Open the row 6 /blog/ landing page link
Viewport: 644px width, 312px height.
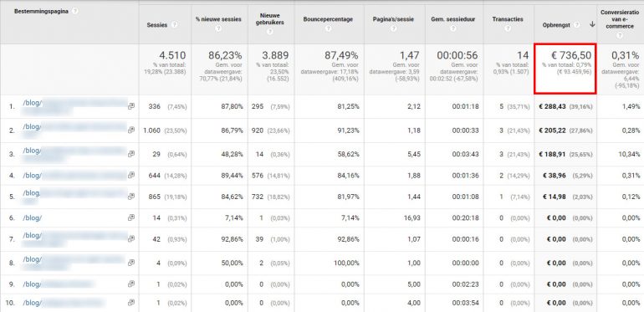point(32,218)
